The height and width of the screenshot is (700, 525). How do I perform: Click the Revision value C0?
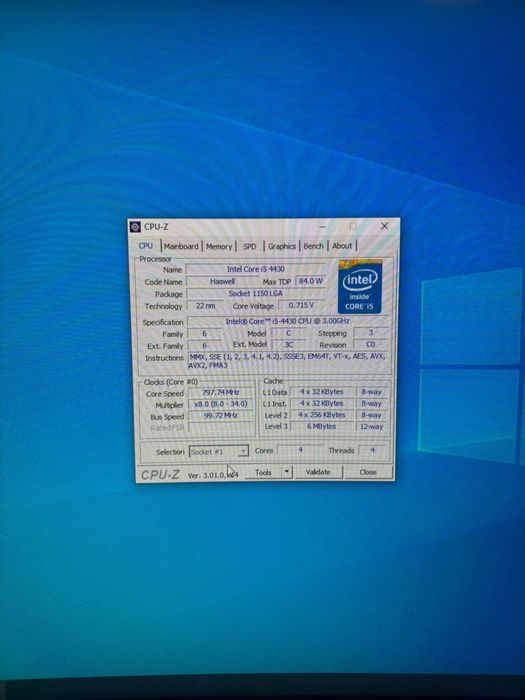point(371,345)
